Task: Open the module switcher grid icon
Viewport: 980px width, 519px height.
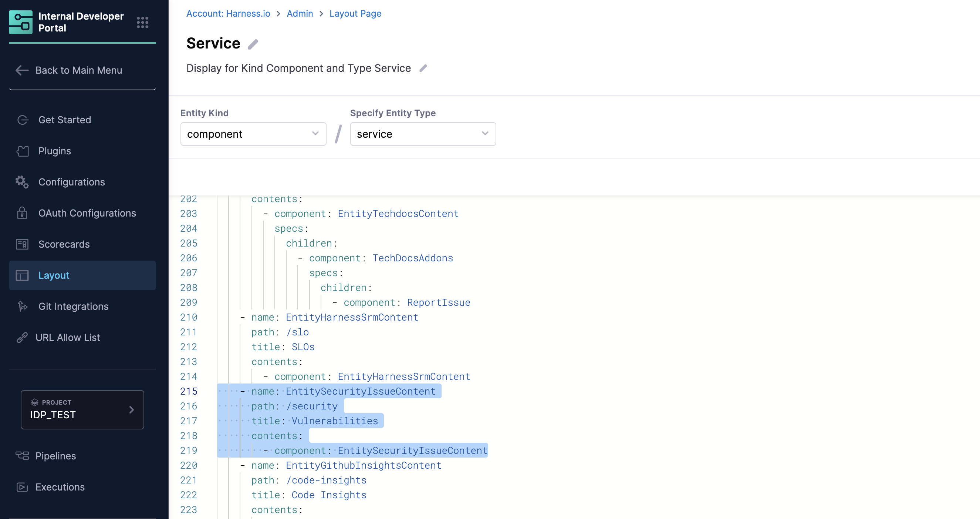Action: coord(142,23)
